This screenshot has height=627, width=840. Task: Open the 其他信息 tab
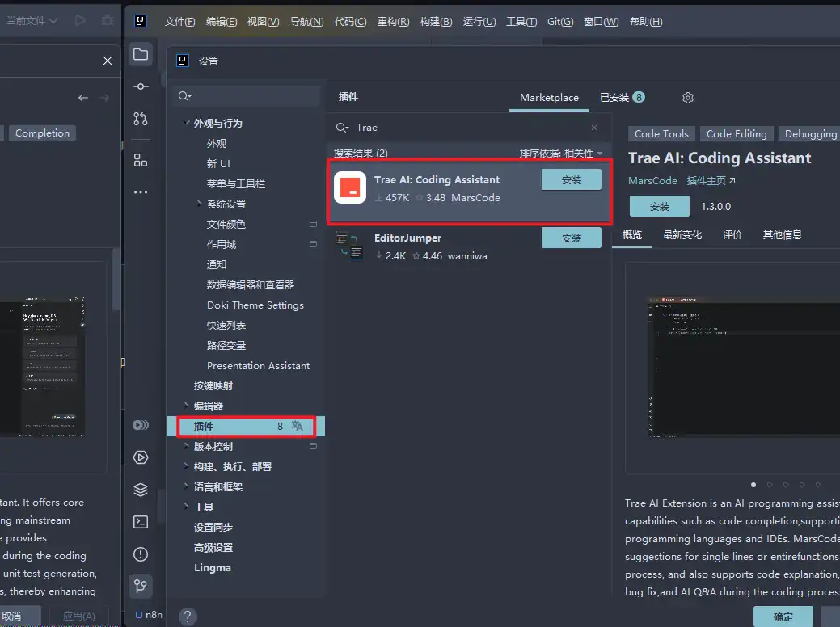(782, 234)
